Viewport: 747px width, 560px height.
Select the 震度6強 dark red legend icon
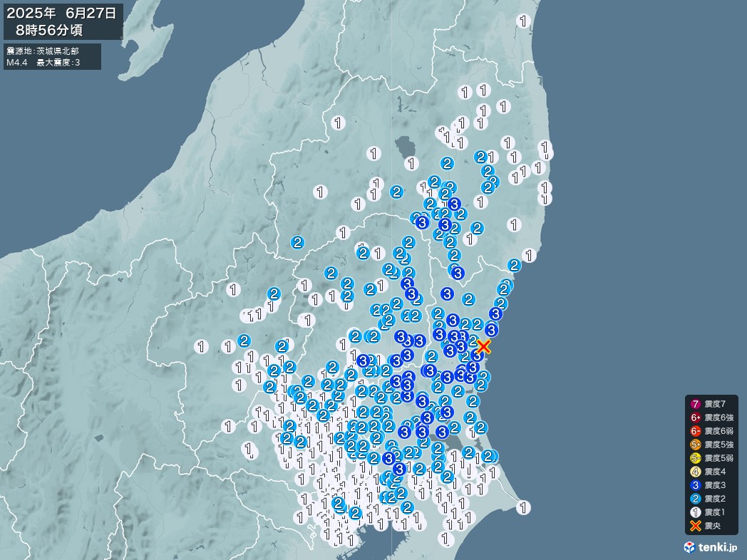[695, 418]
